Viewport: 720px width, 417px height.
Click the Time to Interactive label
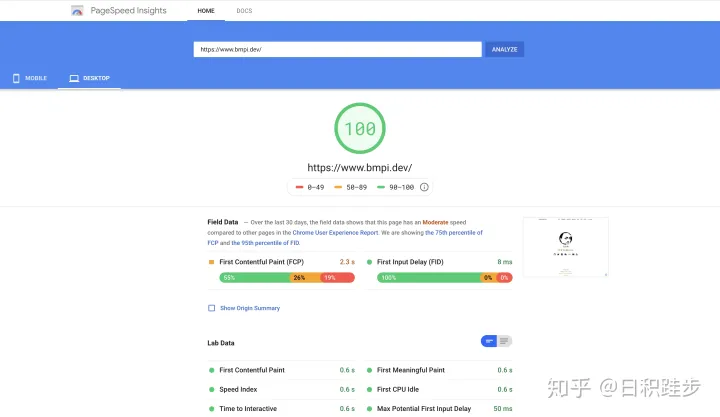[x=248, y=409]
